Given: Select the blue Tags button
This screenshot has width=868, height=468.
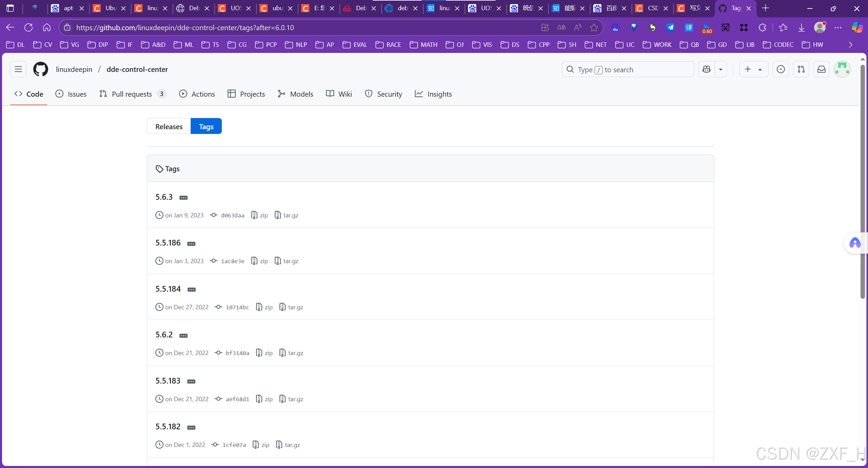Looking at the screenshot, I should [206, 126].
